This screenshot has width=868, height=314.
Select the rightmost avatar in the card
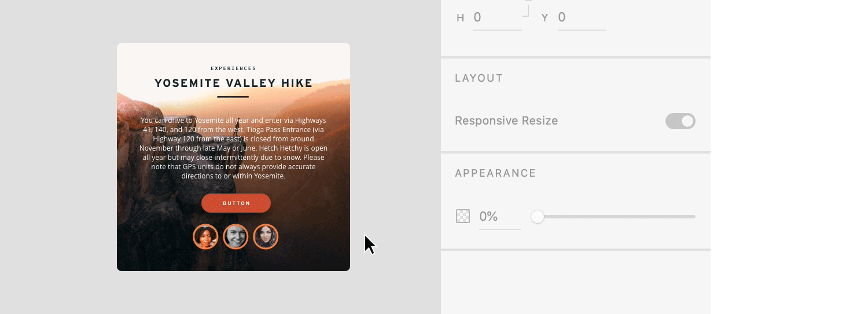tap(266, 237)
